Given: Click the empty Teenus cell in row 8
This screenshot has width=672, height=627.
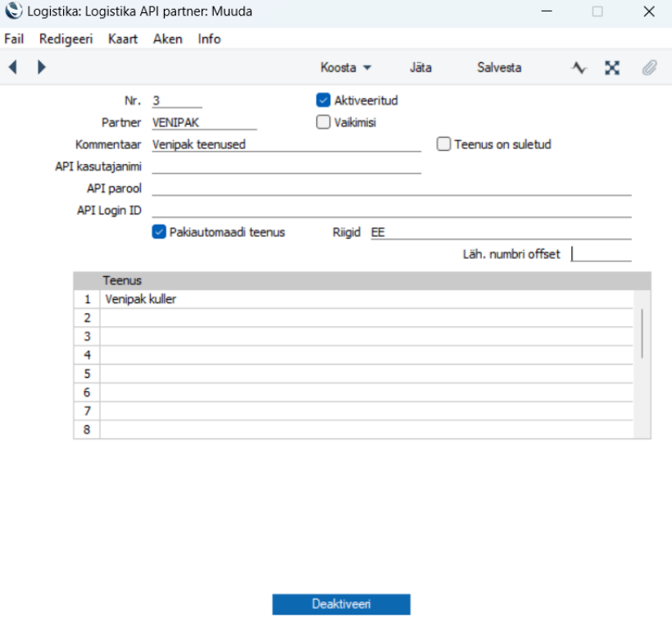Looking at the screenshot, I should tap(366, 429).
